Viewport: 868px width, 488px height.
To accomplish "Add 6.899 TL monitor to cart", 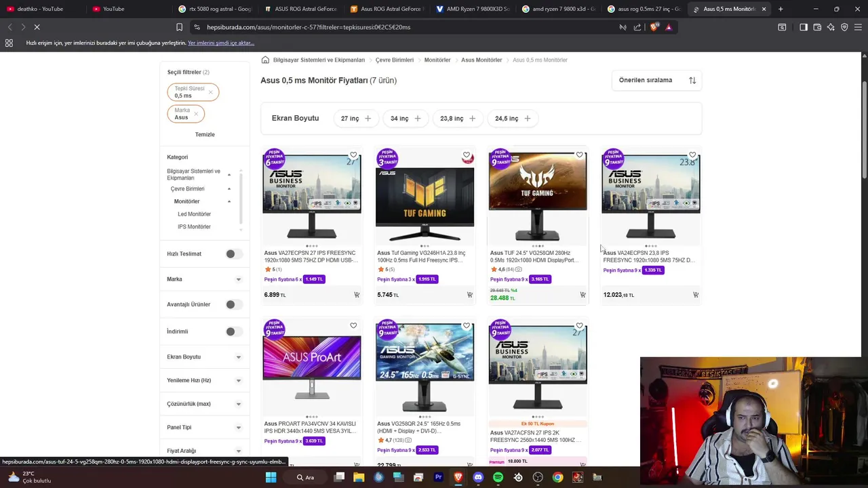I will coord(357,295).
